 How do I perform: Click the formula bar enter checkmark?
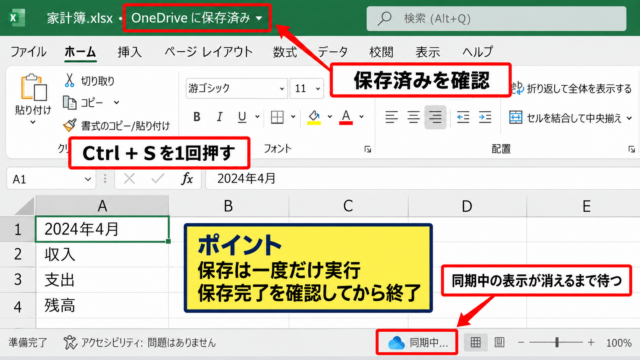158,179
